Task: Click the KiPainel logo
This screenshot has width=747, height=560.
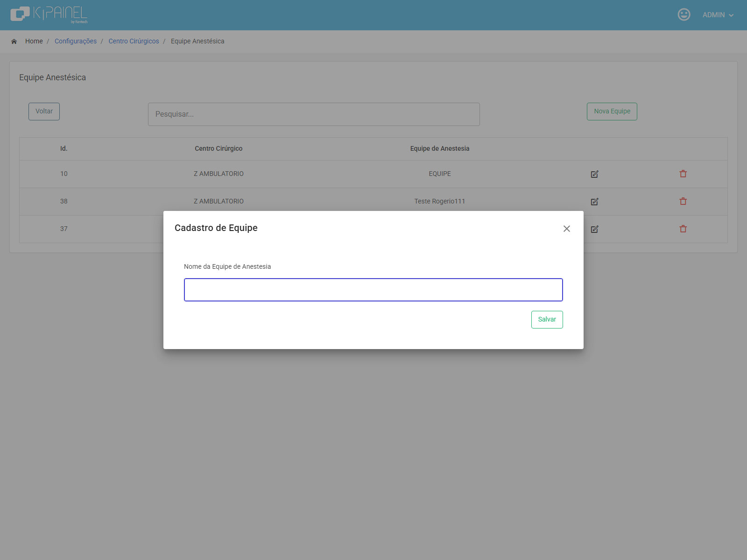Action: tap(49, 14)
